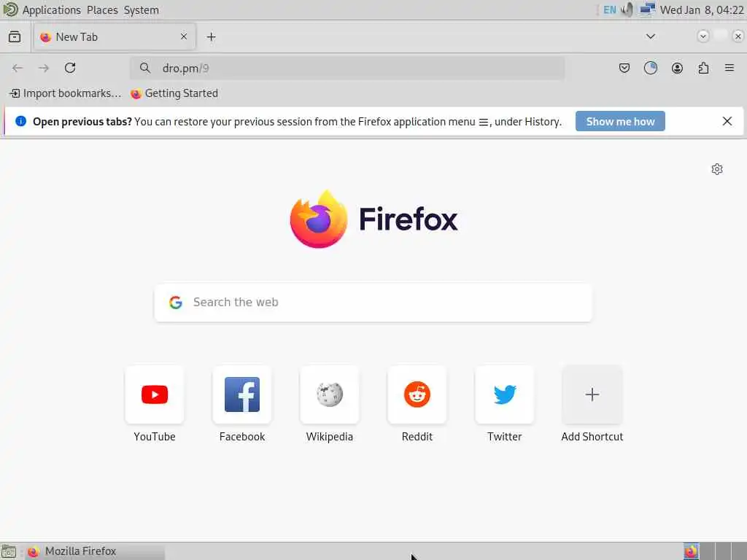Click the Firefox workspace thumbnail in bottom-right panel
Viewport: 747px width, 560px height.
(x=691, y=551)
